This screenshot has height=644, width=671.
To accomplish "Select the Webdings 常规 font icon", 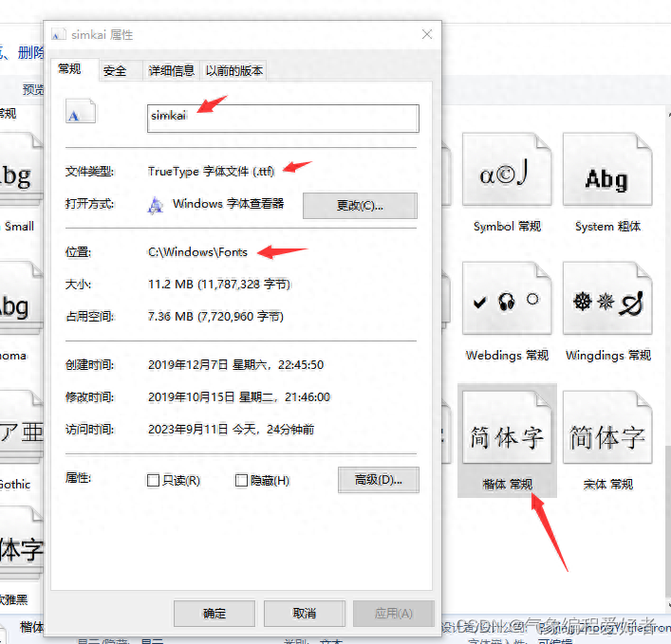I will coord(507,298).
